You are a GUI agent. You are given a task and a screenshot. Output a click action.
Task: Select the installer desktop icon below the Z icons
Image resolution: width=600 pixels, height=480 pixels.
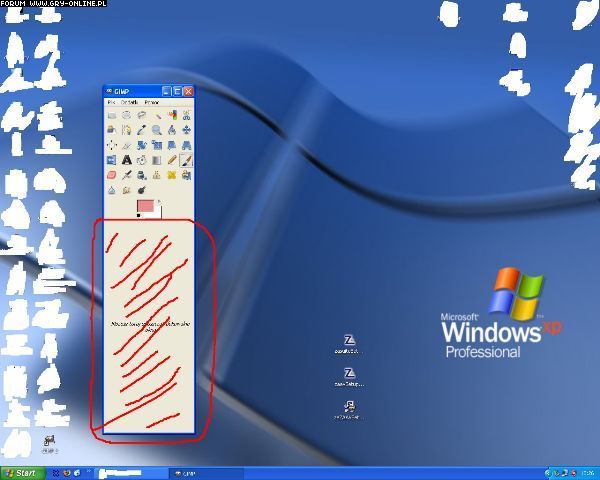coord(349,410)
